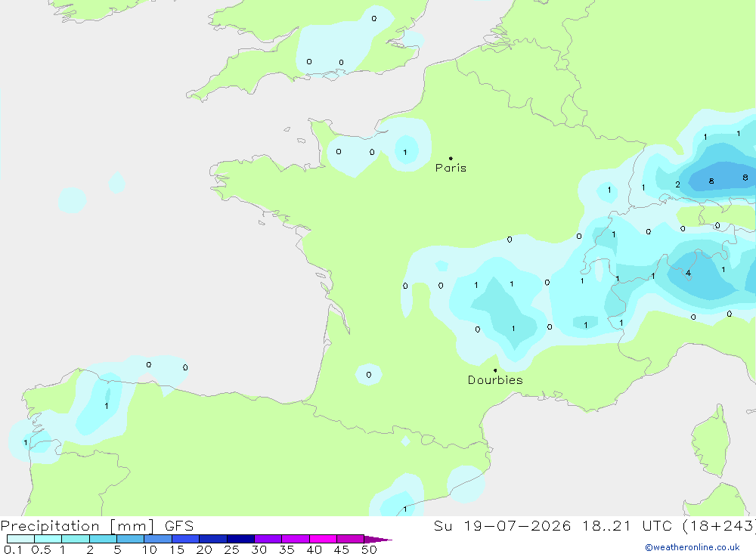Pick the 10–15 mm legend color swatch
This screenshot has height=554, width=756.
click(x=158, y=539)
